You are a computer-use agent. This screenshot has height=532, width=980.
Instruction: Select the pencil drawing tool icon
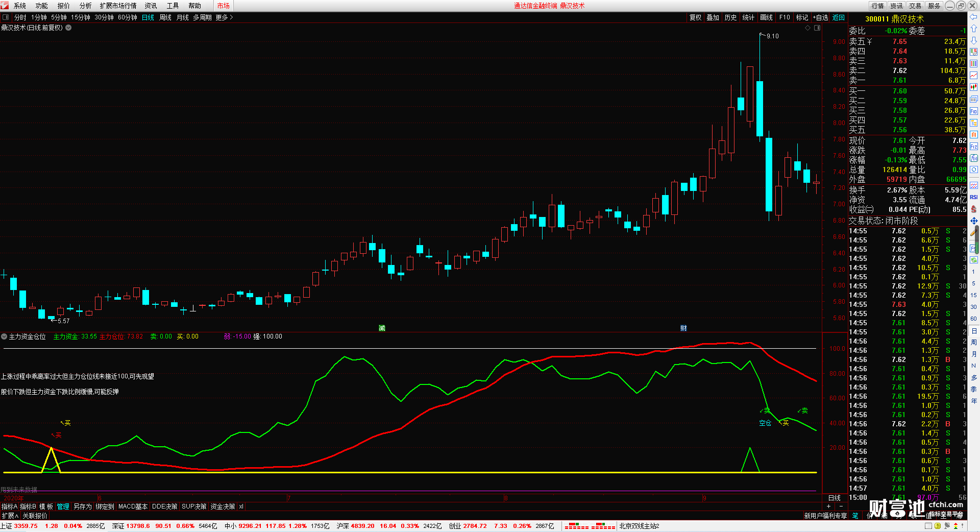click(974, 232)
